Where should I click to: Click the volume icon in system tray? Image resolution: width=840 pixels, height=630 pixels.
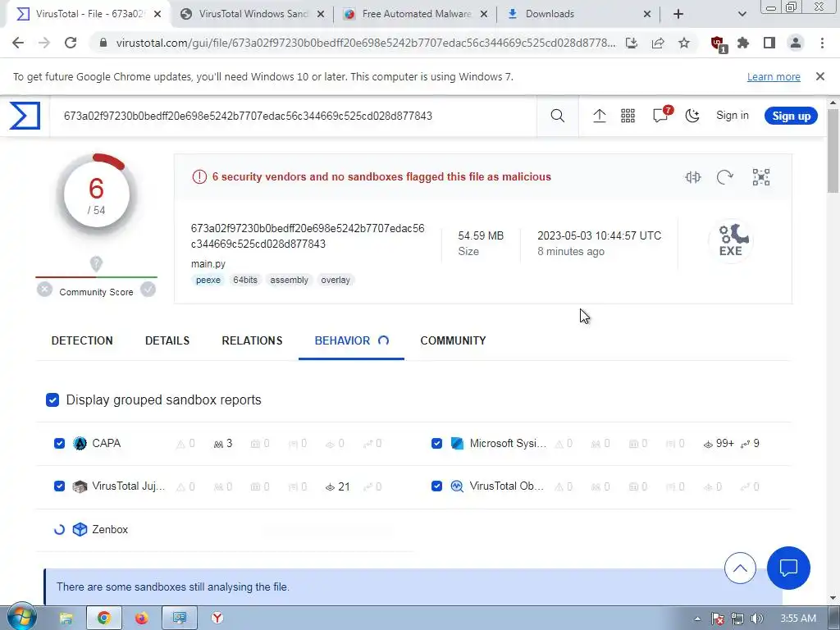coord(757,619)
